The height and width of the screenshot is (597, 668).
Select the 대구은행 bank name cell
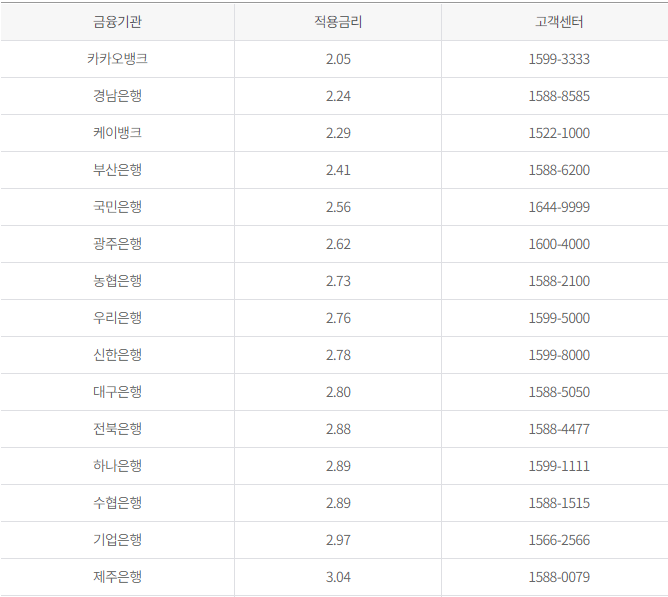point(117,392)
